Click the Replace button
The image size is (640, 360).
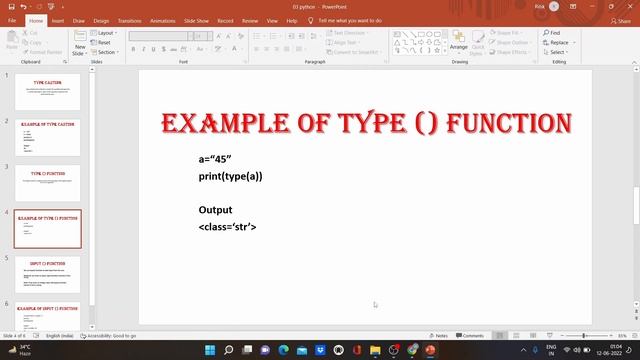[x=559, y=42]
